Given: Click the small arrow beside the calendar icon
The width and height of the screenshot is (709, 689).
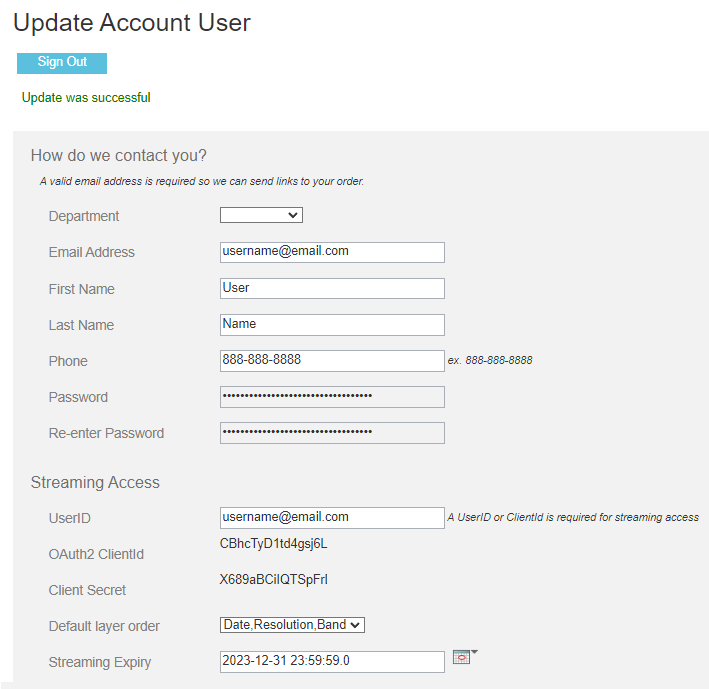Looking at the screenshot, I should pos(475,653).
